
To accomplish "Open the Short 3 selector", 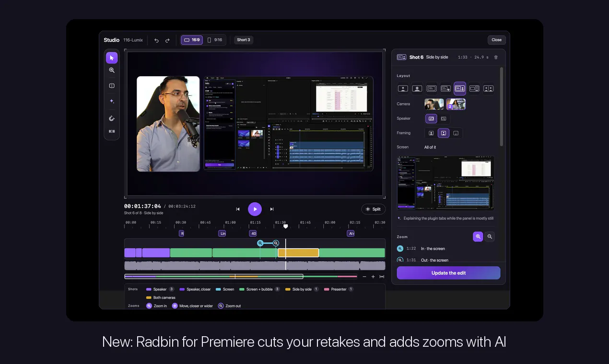I will [x=244, y=40].
